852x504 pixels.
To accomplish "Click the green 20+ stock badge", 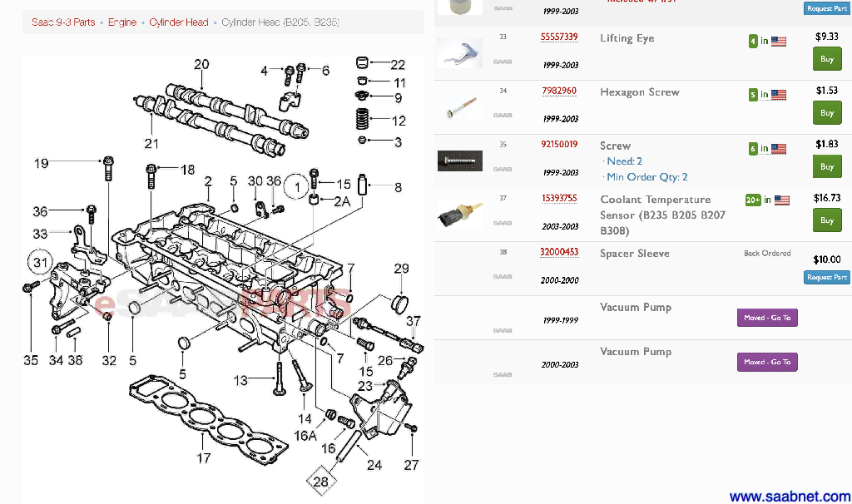I will [x=753, y=200].
